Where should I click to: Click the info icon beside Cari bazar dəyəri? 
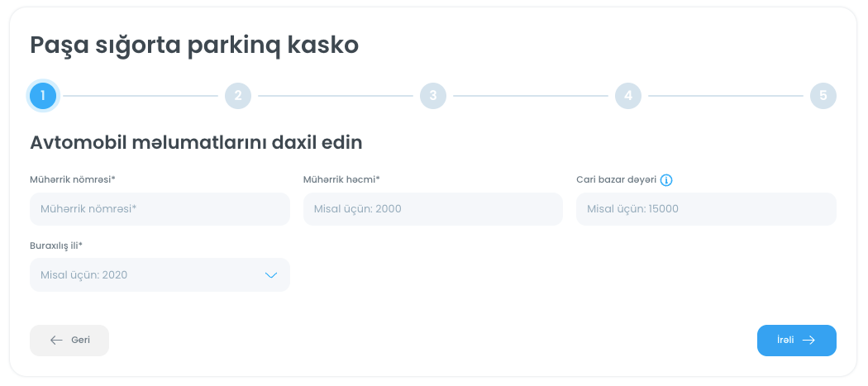pyautogui.click(x=666, y=179)
